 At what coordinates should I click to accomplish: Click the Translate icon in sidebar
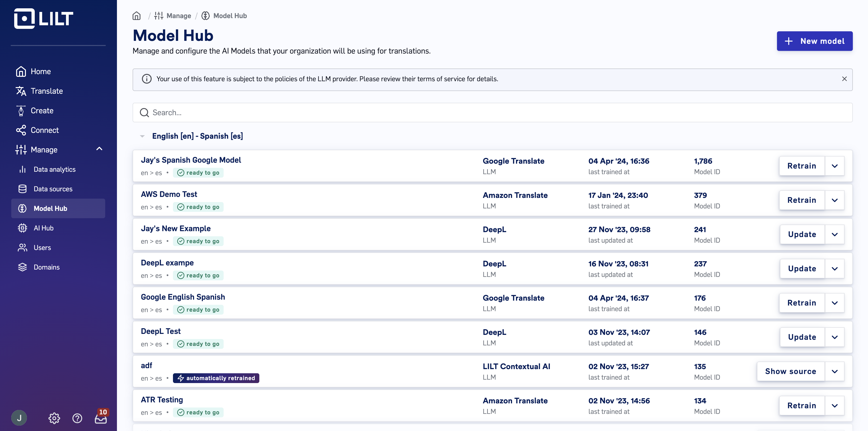point(21,91)
